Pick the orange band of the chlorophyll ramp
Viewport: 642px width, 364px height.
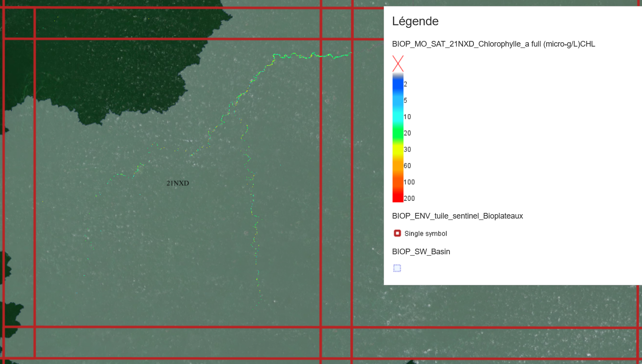(398, 167)
